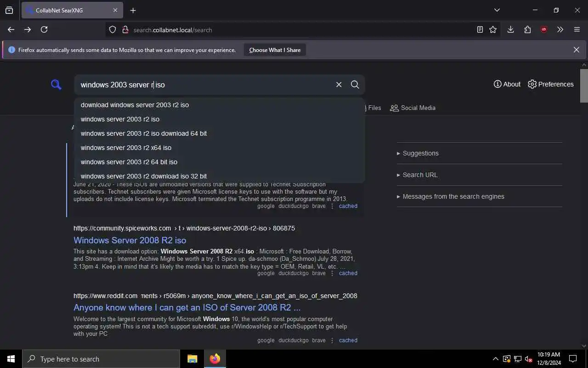Click the Windows taskbar search box
Image resolution: width=588 pixels, height=368 pixels.
tap(101, 359)
